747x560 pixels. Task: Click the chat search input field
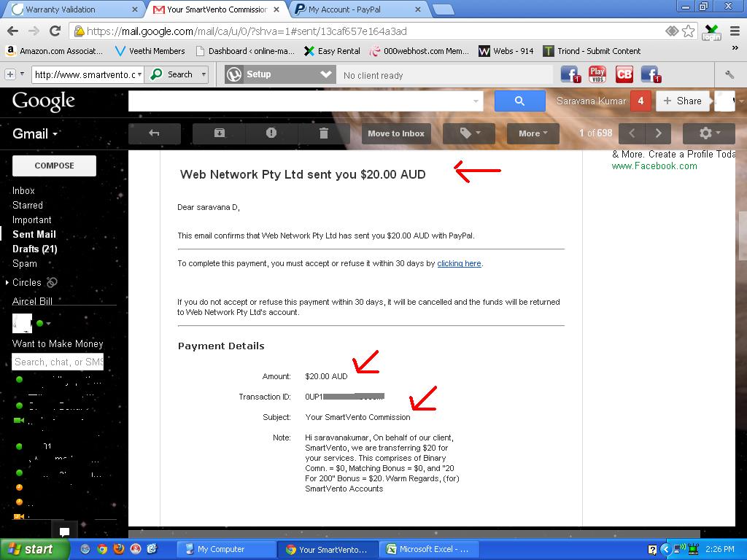pos(58,362)
